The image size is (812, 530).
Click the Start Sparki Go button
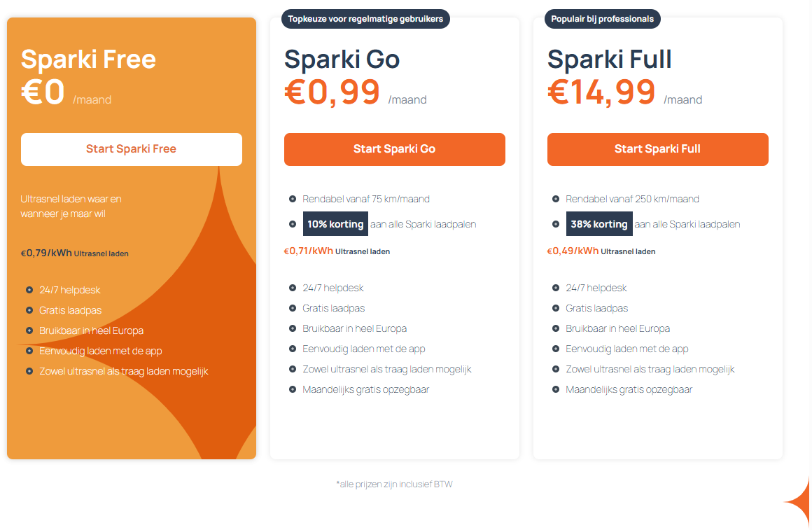pyautogui.click(x=394, y=149)
